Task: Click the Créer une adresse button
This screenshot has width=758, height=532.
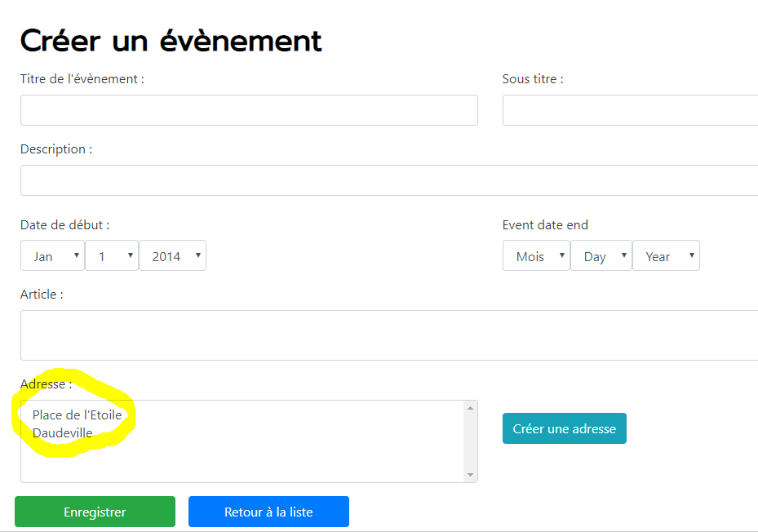Action: [x=564, y=428]
